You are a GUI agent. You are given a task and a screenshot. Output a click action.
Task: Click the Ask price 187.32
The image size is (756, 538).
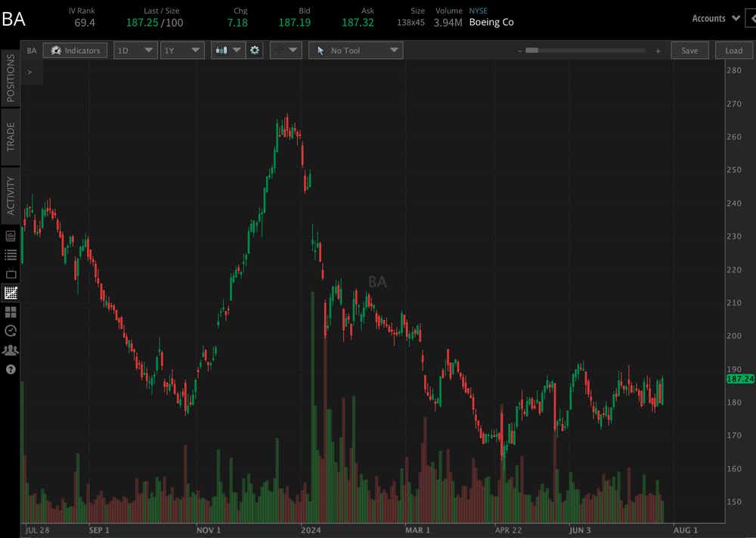[358, 23]
